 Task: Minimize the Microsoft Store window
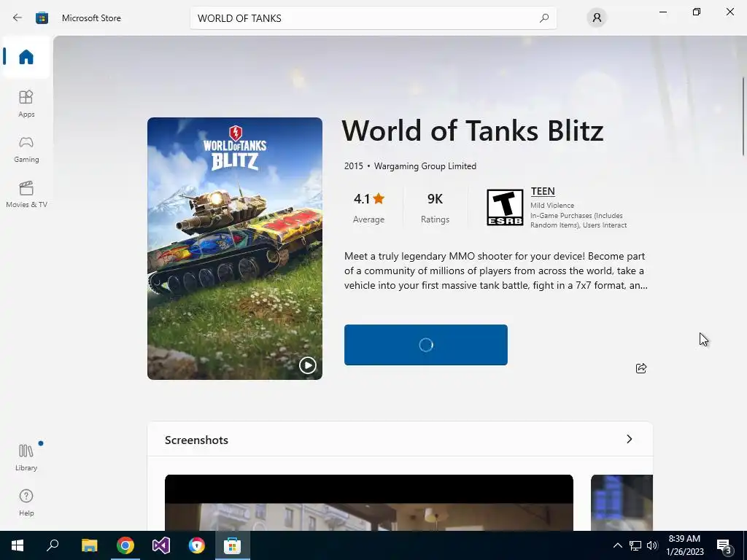click(662, 12)
